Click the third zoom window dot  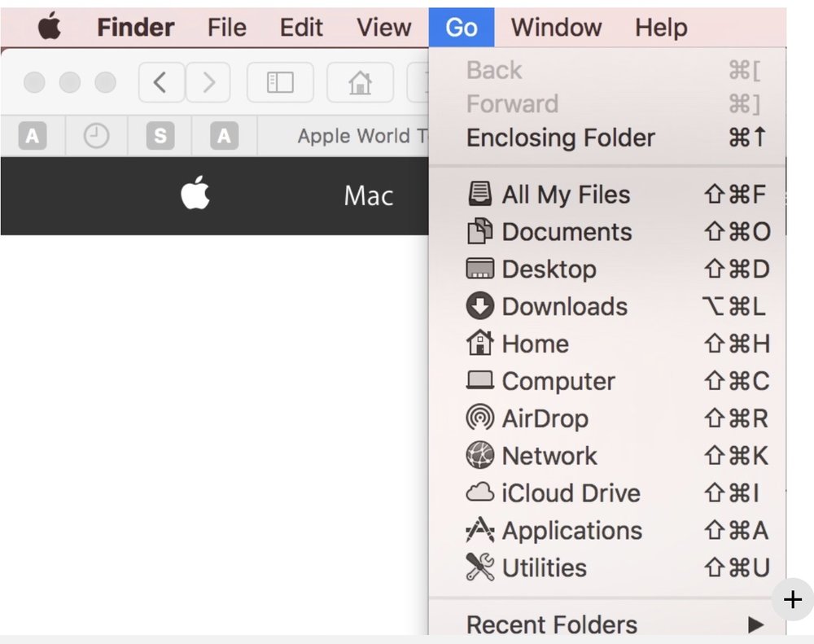pyautogui.click(x=105, y=82)
